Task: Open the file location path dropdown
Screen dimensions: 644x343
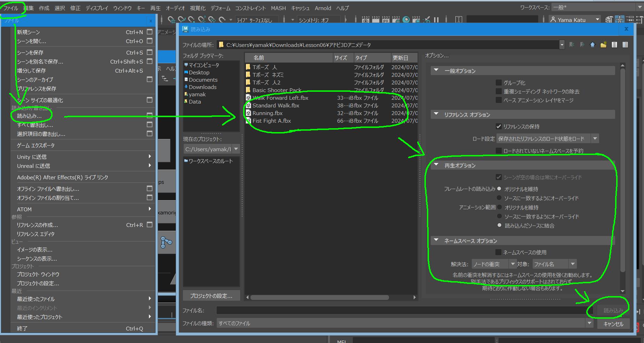Action: [562, 44]
